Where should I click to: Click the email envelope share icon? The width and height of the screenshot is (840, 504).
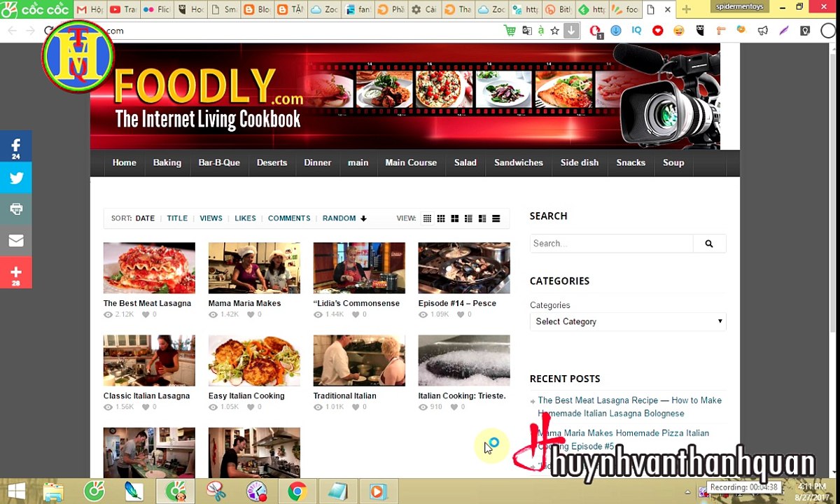coord(15,241)
